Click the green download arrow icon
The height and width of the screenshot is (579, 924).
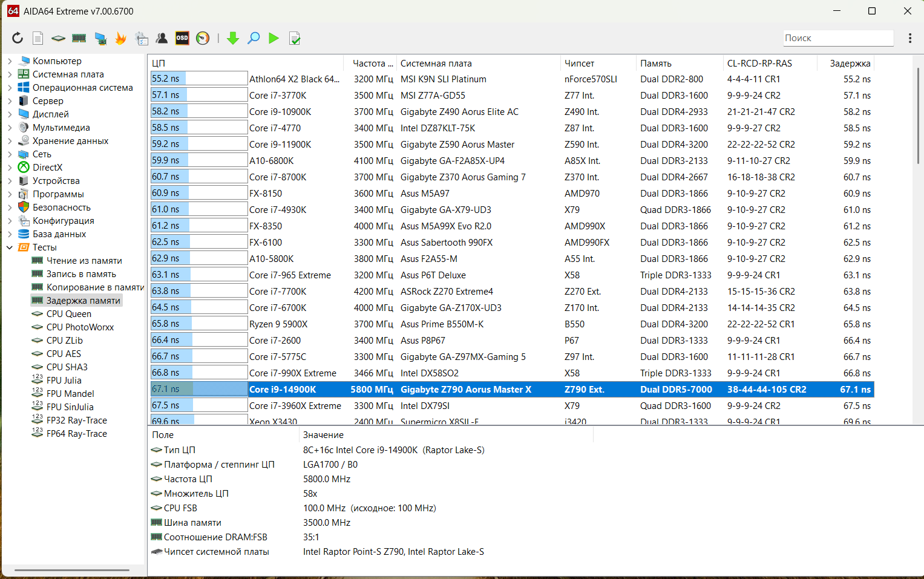[233, 38]
